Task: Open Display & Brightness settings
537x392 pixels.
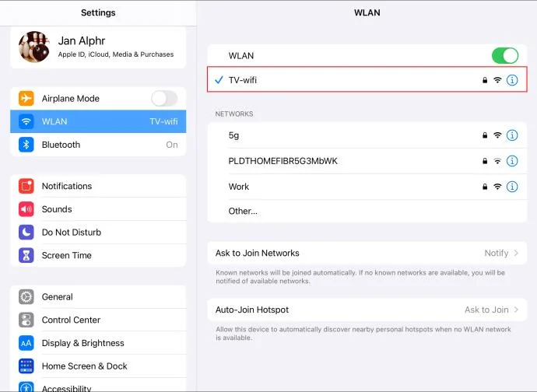Action: pos(98,343)
